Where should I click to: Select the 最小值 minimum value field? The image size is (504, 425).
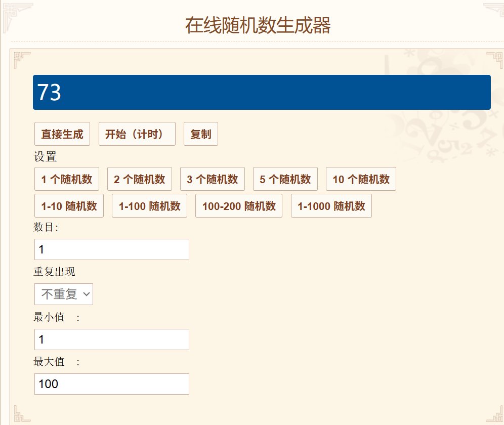point(111,339)
